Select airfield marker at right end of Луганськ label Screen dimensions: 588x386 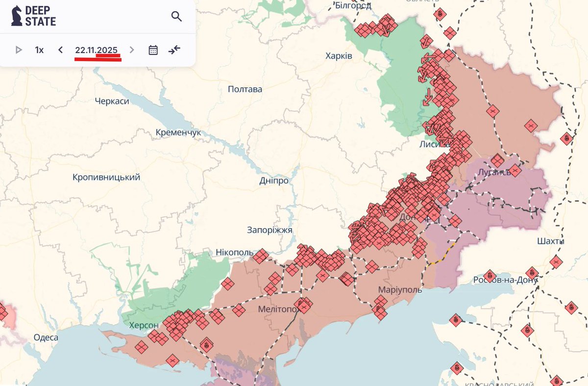point(515,171)
